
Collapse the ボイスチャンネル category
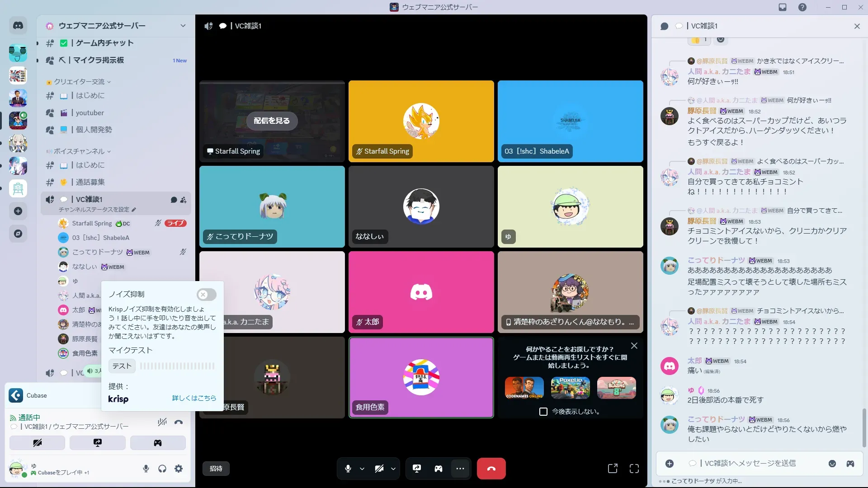tap(79, 151)
